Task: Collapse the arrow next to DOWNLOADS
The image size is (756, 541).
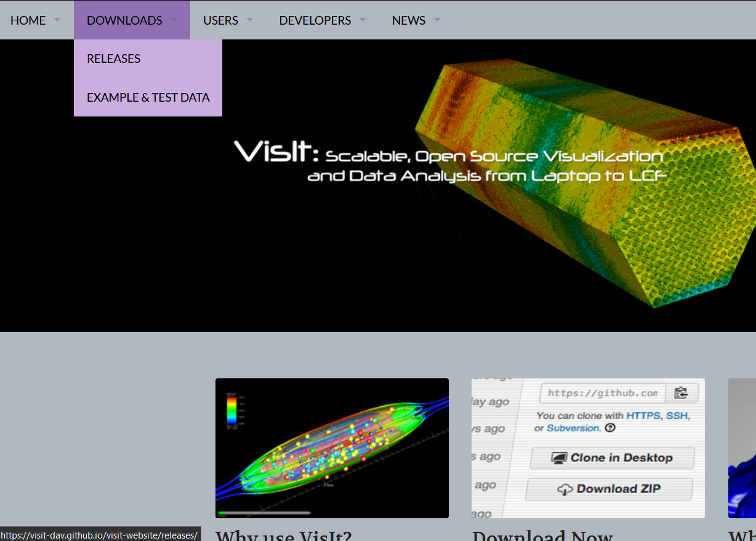Action: (x=174, y=20)
